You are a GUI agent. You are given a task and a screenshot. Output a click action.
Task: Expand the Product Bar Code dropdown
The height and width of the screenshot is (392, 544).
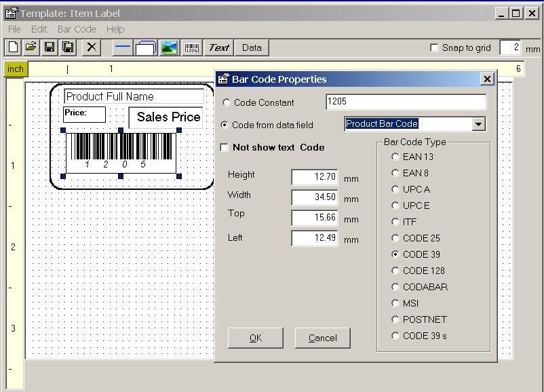tap(479, 124)
